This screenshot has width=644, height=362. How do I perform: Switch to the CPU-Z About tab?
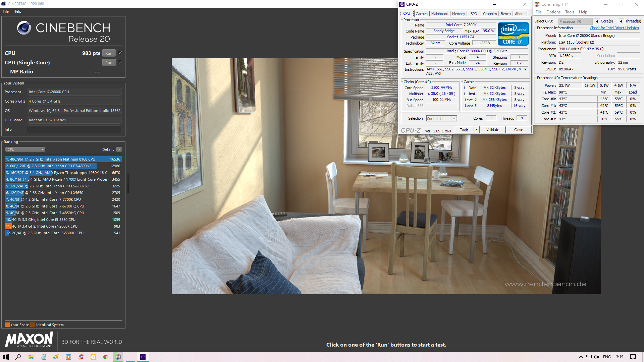point(520,14)
